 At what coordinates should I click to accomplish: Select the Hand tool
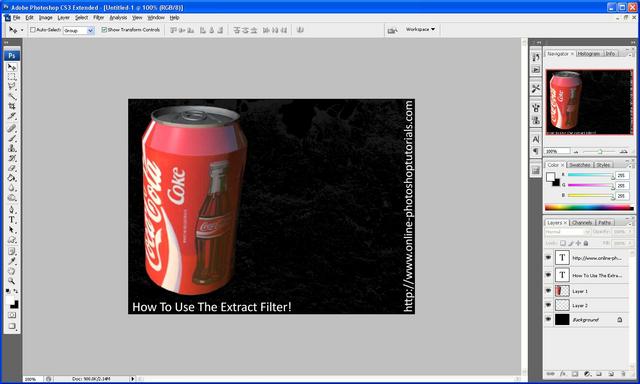pos(12,271)
